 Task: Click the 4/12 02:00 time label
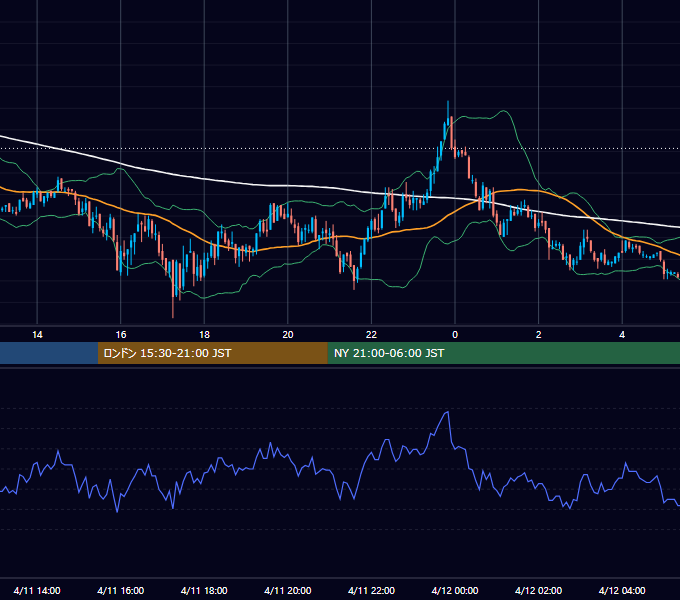coord(538,590)
